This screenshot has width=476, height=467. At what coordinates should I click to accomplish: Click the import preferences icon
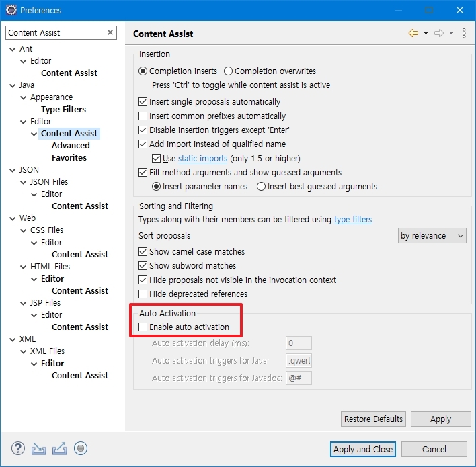pos(38,448)
